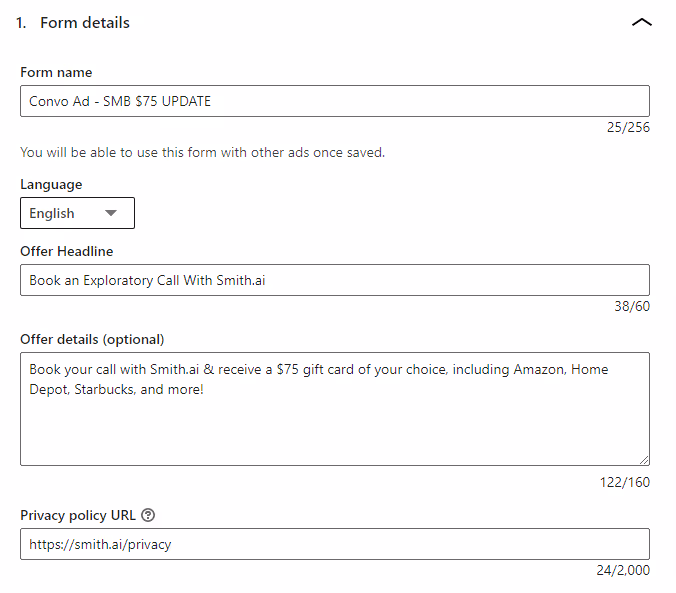Grab the Offer details resize handle

pos(644,460)
